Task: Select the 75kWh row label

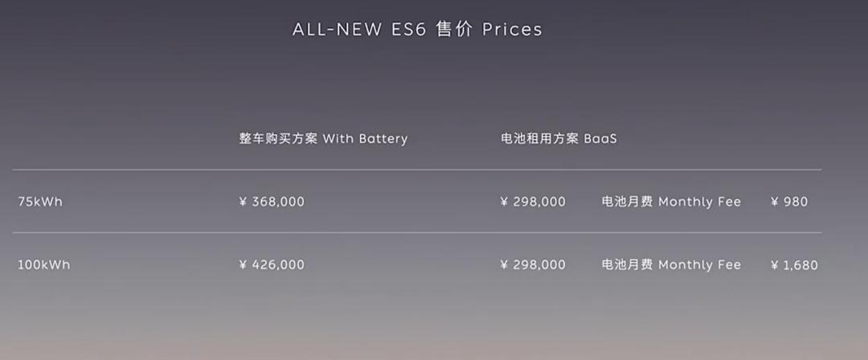Action: click(40, 202)
